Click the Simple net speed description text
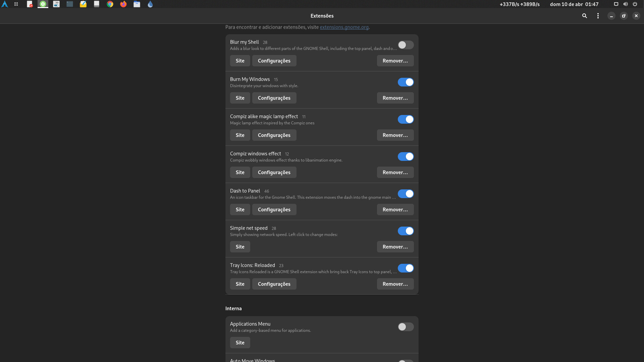This screenshot has width=644, height=362. tap(284, 235)
